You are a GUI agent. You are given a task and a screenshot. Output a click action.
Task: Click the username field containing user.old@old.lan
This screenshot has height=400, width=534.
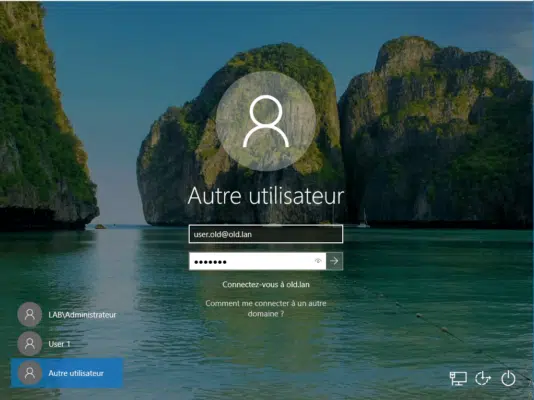[266, 234]
